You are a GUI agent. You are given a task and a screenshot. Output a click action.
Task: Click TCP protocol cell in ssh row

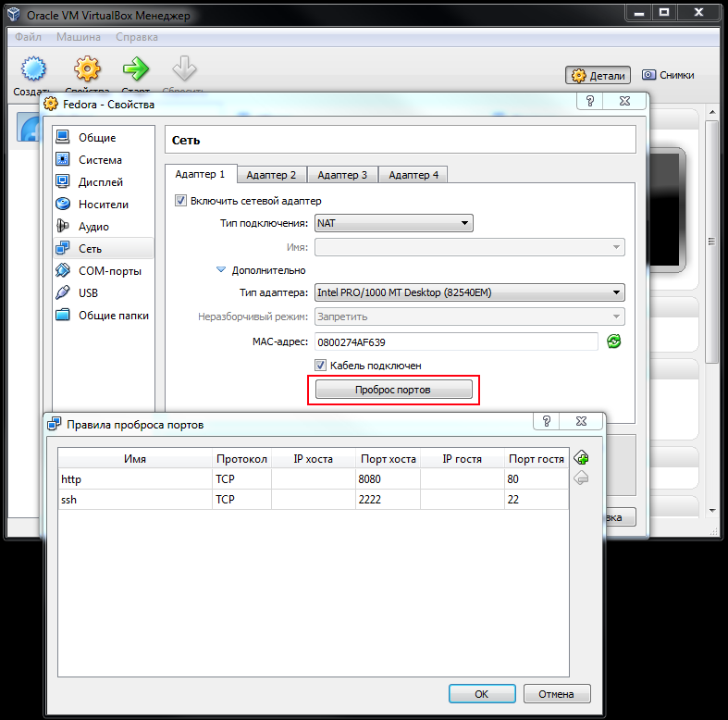(241, 500)
